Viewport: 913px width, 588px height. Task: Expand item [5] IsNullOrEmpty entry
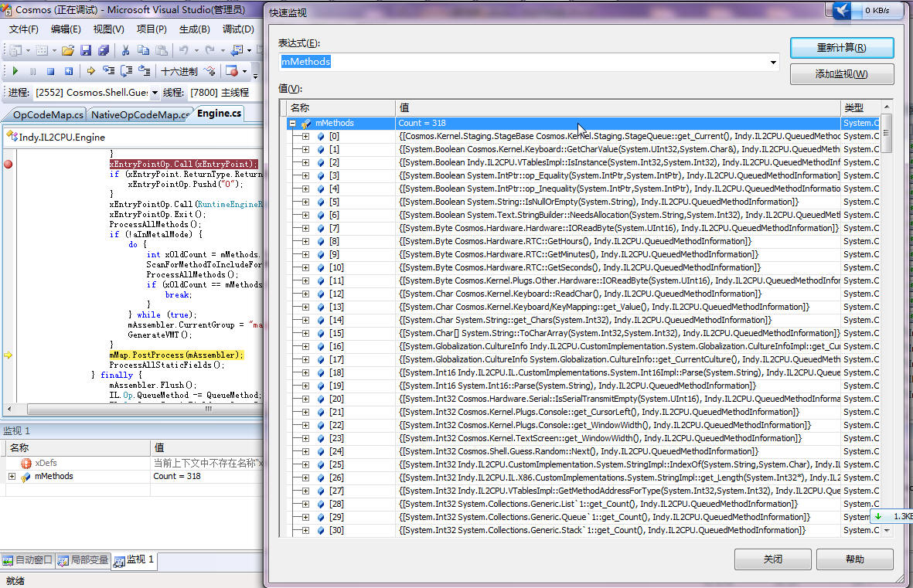pyautogui.click(x=305, y=202)
